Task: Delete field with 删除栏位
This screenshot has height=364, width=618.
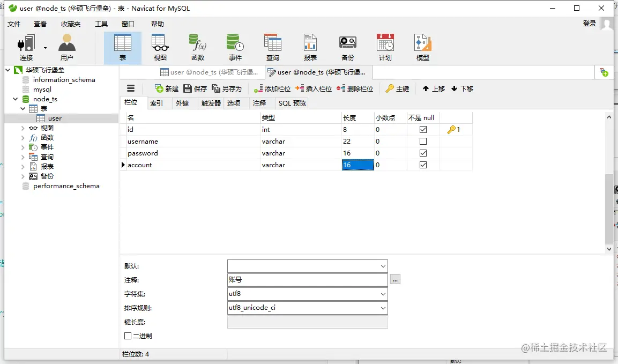Action: 355,88
